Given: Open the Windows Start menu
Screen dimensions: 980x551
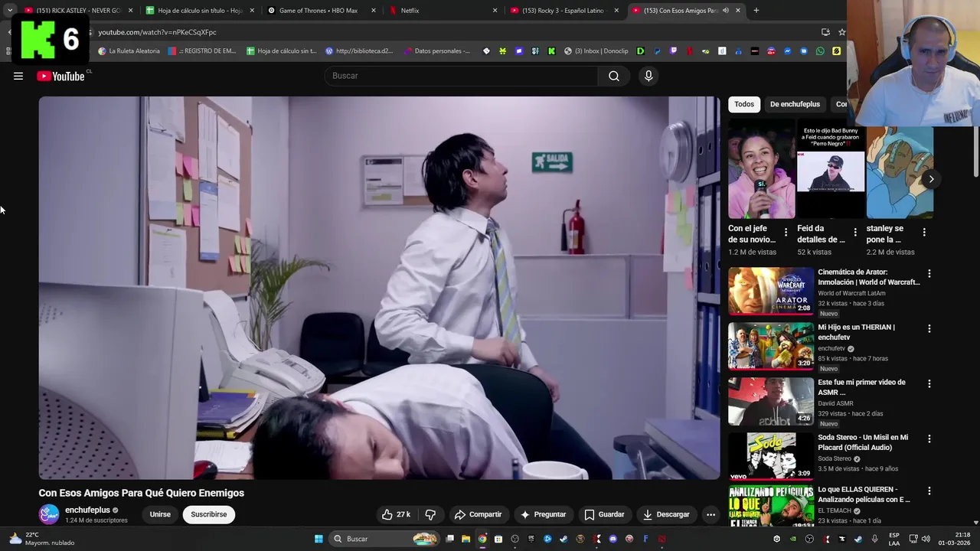Looking at the screenshot, I should 318,539.
